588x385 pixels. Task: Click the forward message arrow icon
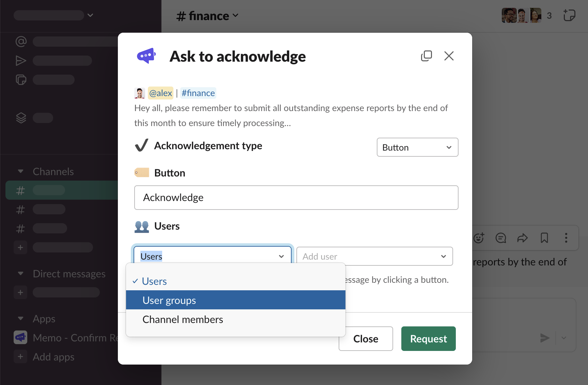click(522, 238)
